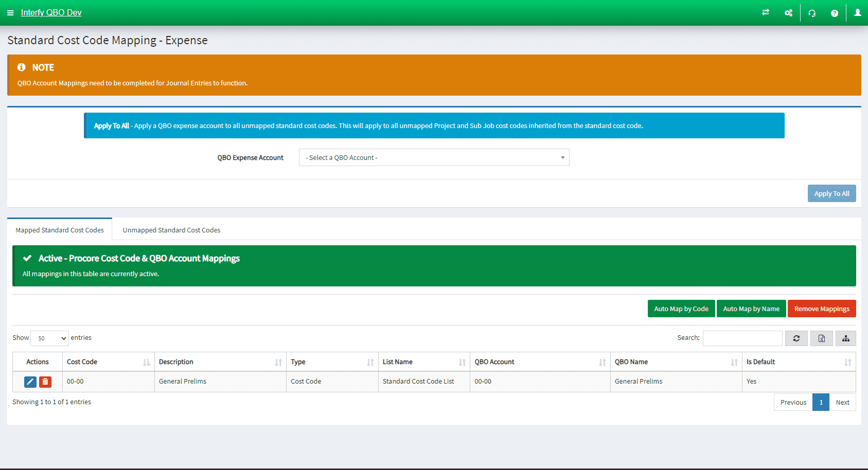Refresh the table using the refresh icon
Image resolution: width=868 pixels, height=470 pixels.
point(796,338)
